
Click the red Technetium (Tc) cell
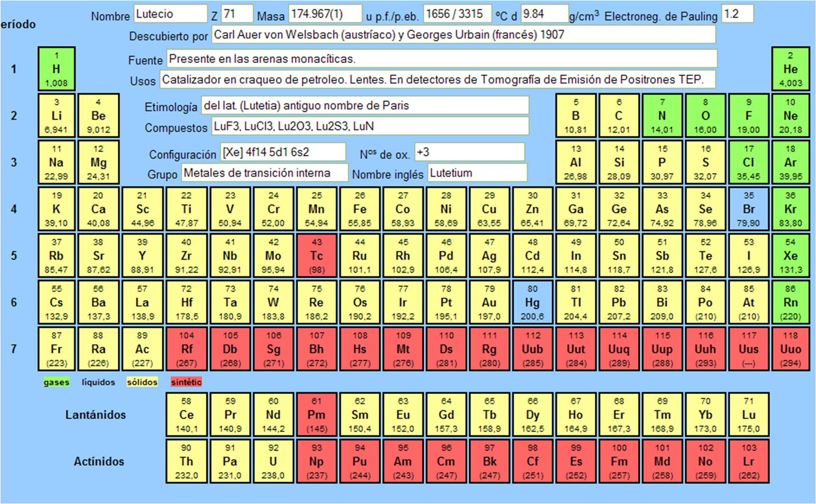[316, 256]
